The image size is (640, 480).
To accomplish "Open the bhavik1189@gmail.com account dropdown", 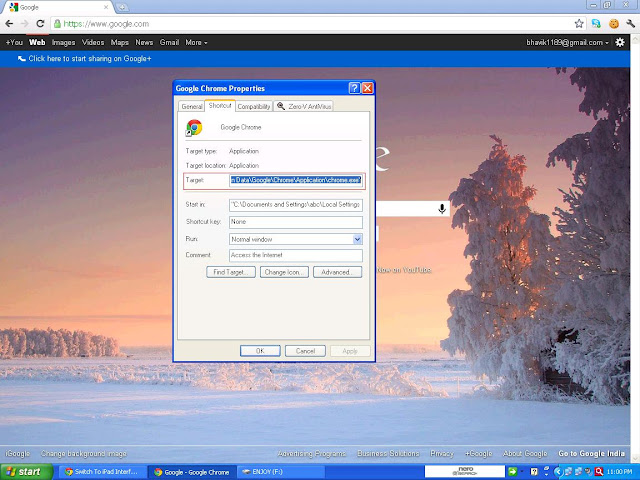I will (x=567, y=42).
